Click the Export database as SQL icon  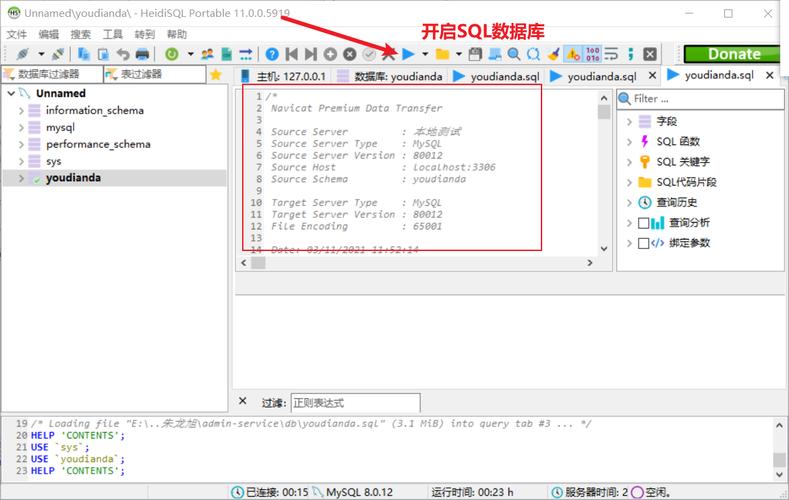[x=226, y=54]
